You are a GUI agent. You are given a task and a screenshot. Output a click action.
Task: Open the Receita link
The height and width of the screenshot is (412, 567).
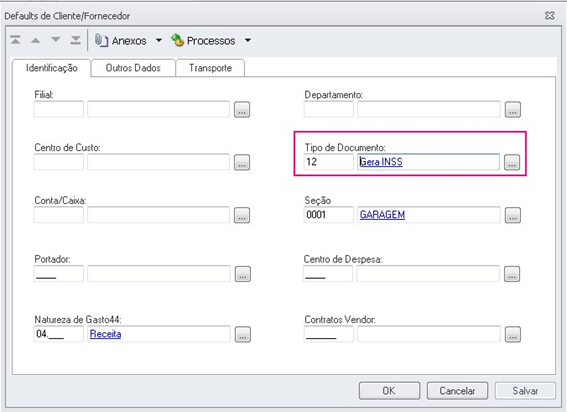[x=105, y=334]
